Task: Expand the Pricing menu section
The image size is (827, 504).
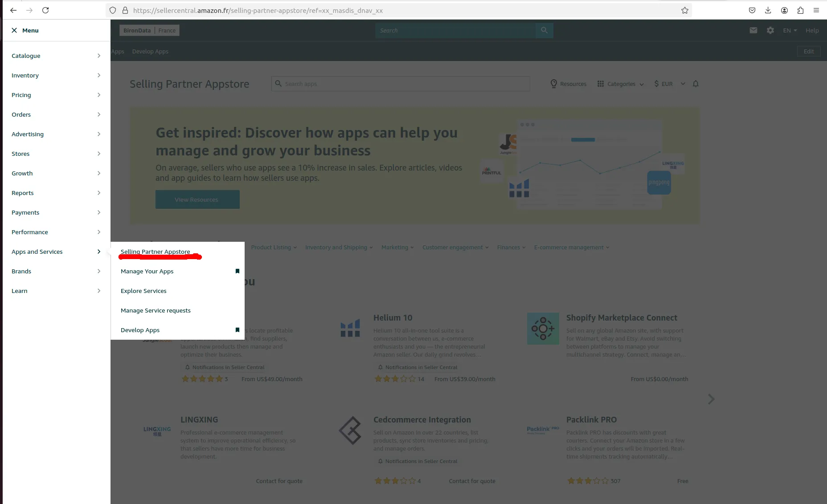Action: pos(56,95)
